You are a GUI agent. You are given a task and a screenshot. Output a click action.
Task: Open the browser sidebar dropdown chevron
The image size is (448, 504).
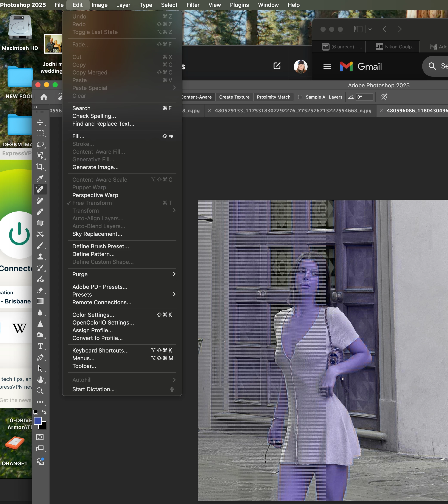370,29
